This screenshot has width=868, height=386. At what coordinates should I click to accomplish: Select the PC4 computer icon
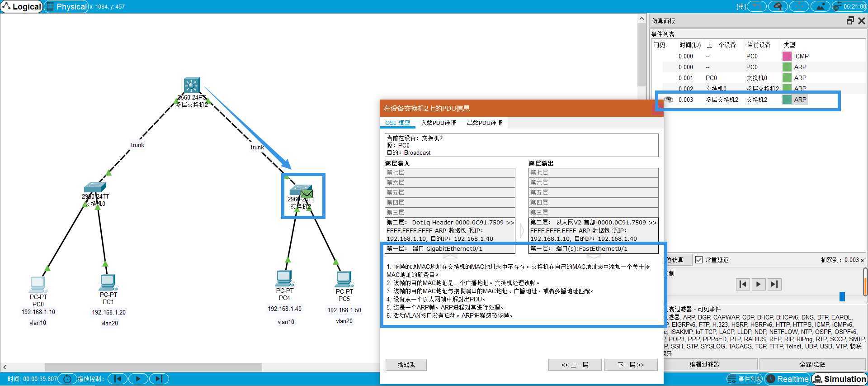[x=284, y=278]
